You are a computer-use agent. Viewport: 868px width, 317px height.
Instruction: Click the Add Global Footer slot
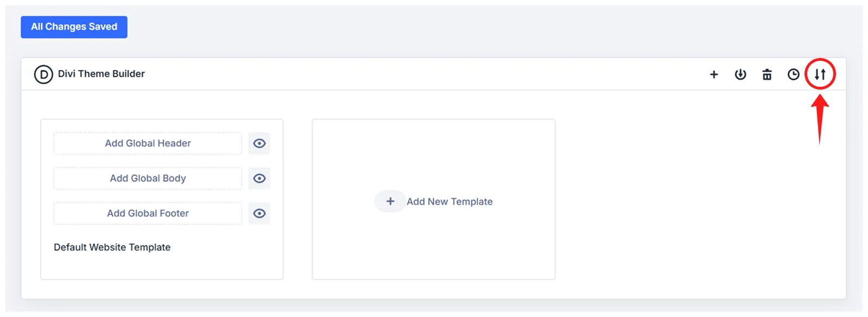[x=148, y=213]
